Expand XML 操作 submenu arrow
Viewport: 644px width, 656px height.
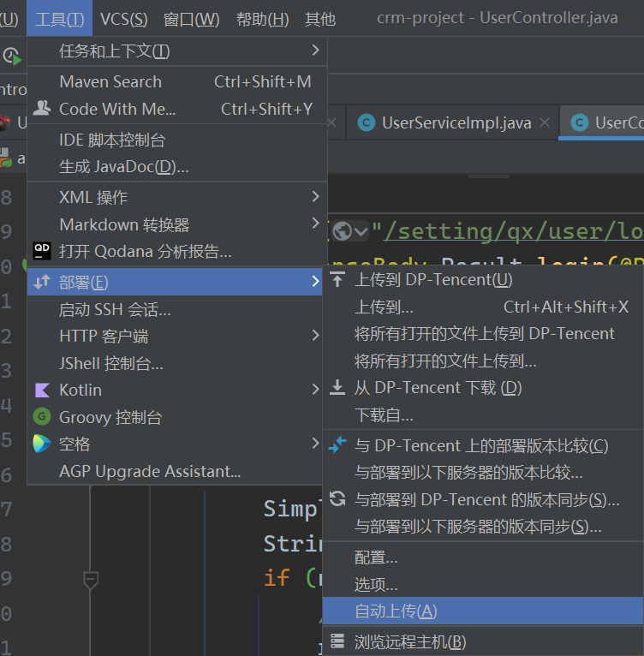316,197
